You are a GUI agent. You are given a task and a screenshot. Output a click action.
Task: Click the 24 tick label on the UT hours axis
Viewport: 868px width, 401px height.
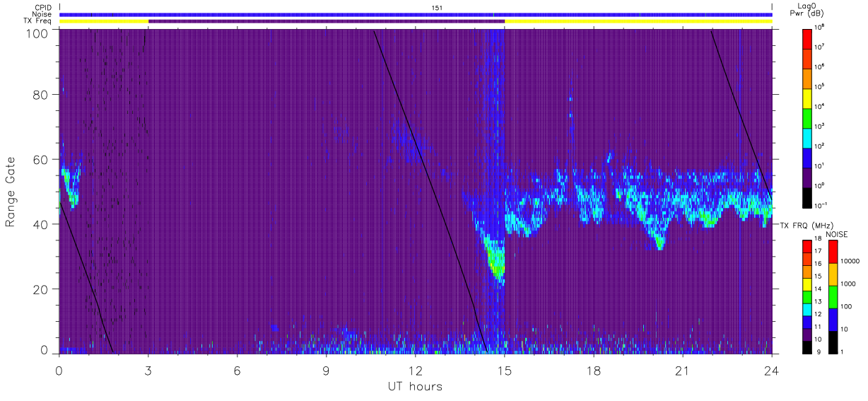click(772, 371)
